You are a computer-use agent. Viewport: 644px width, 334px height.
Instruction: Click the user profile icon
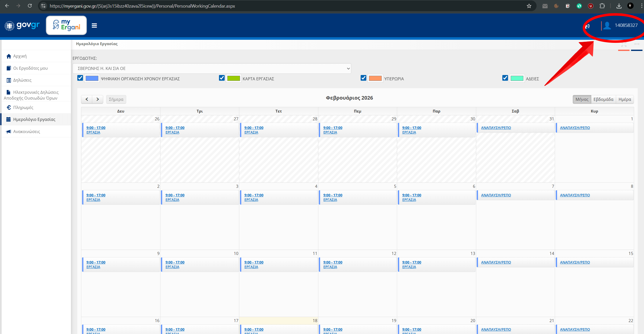point(607,26)
